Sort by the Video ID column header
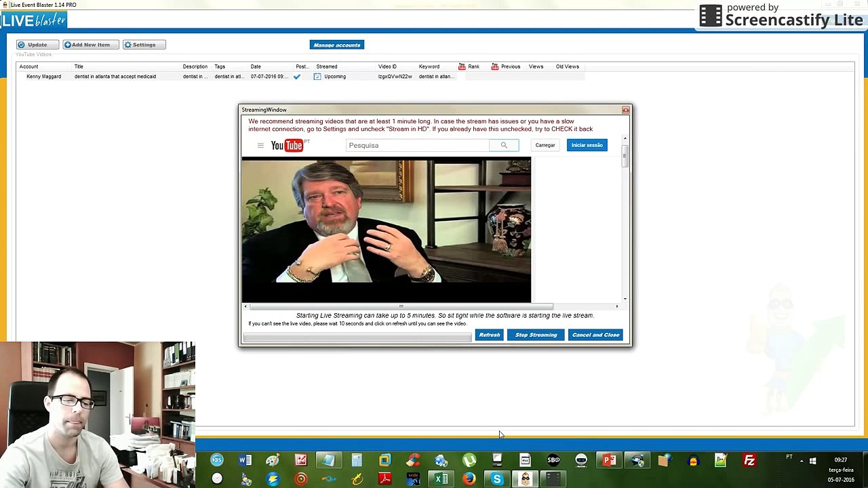Image resolution: width=868 pixels, height=488 pixels. click(387, 66)
